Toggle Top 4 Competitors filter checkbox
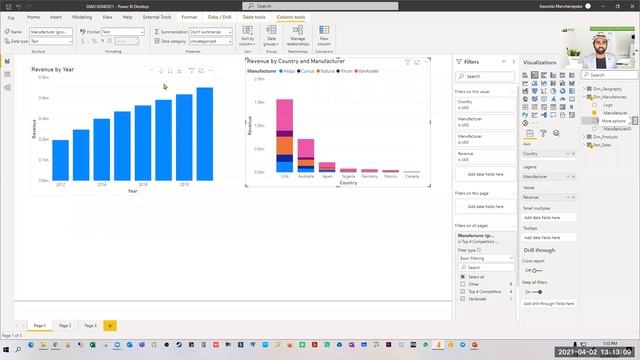 click(462, 291)
